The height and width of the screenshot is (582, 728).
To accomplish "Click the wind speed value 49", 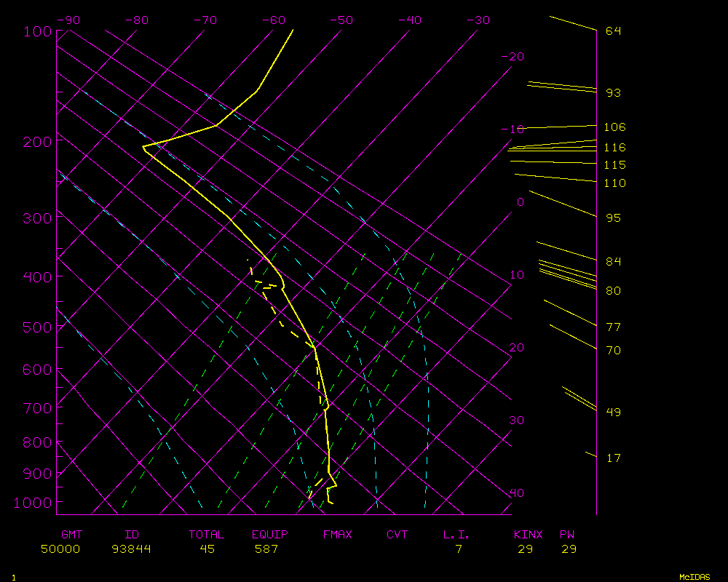I will [x=614, y=412].
